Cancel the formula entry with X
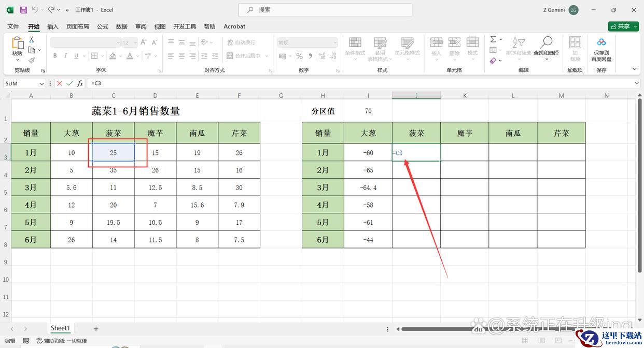 coord(60,83)
